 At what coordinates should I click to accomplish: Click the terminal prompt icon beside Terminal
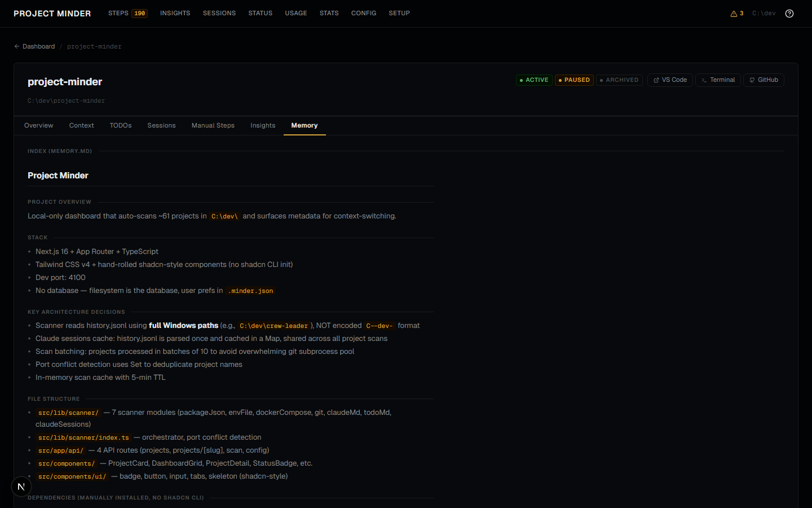[x=704, y=80]
